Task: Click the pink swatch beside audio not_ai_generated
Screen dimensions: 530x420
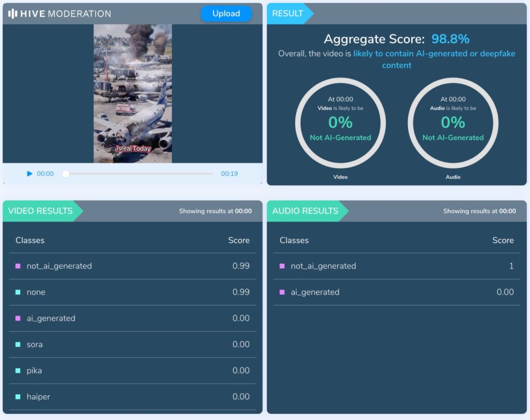Action: click(x=282, y=266)
